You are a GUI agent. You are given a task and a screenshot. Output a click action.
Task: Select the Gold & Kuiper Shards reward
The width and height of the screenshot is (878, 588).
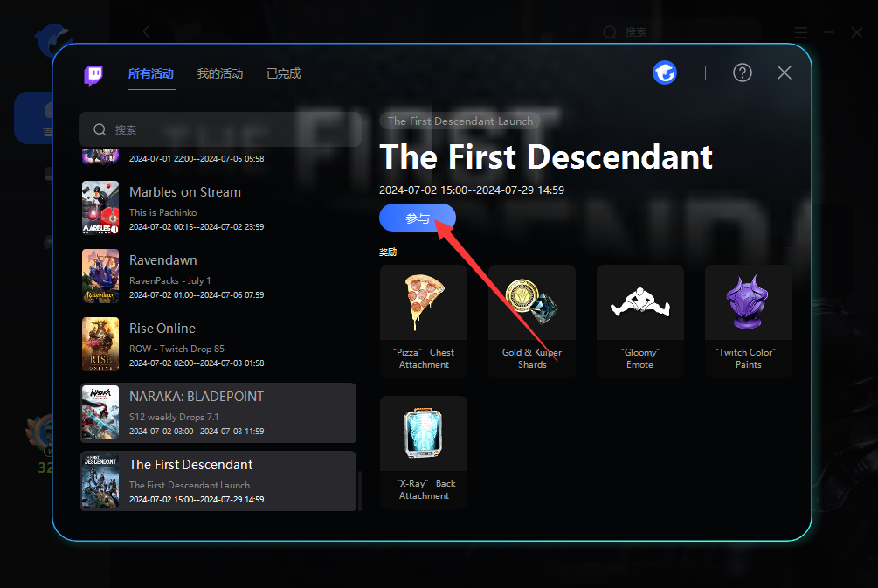pyautogui.click(x=532, y=321)
